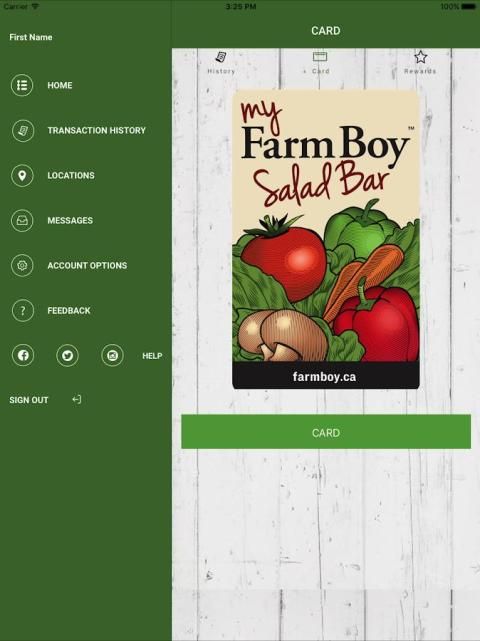The height and width of the screenshot is (641, 480).
Task: Tap the green CARD button
Action: point(326,432)
